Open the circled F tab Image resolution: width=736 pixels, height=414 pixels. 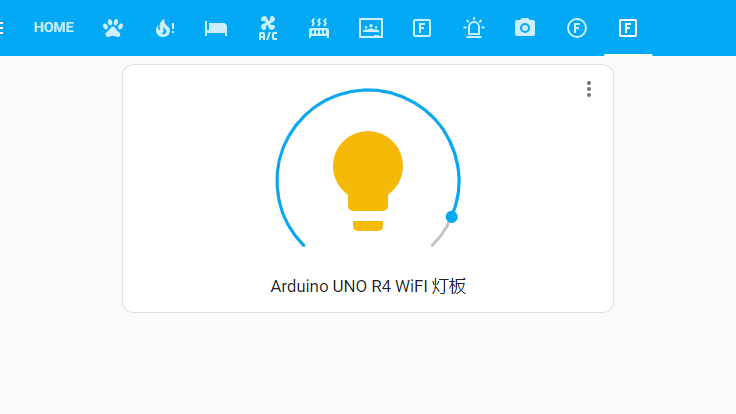576,28
